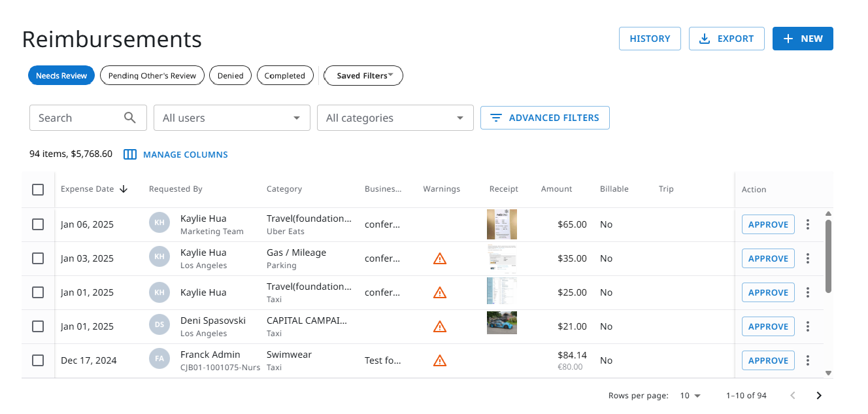Open Manage Columns via the columns icon

point(130,155)
